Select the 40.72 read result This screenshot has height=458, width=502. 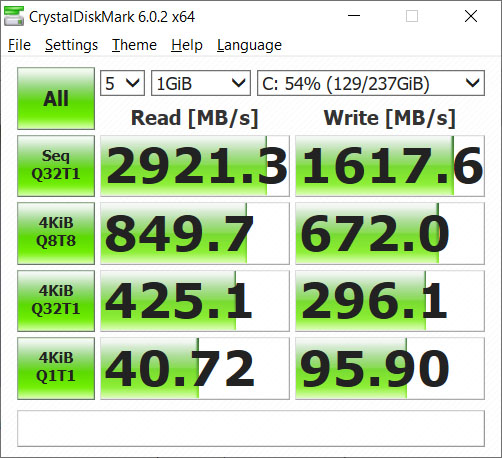click(195, 368)
